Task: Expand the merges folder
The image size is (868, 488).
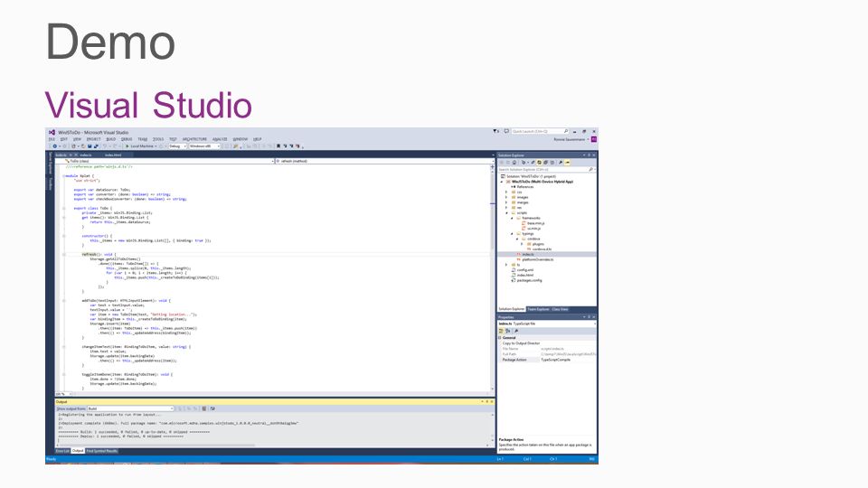Action: (x=506, y=202)
